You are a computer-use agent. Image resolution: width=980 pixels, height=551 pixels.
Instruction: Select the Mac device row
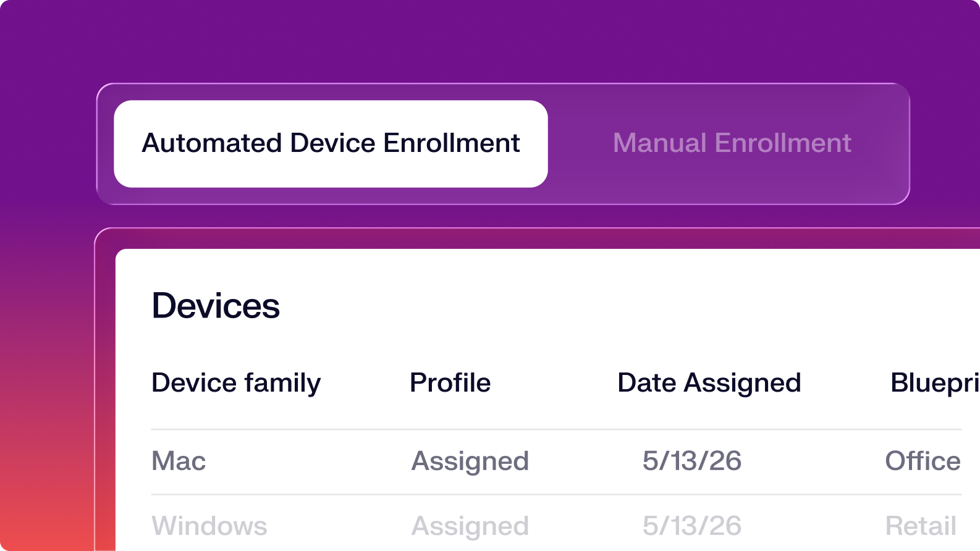click(x=556, y=461)
